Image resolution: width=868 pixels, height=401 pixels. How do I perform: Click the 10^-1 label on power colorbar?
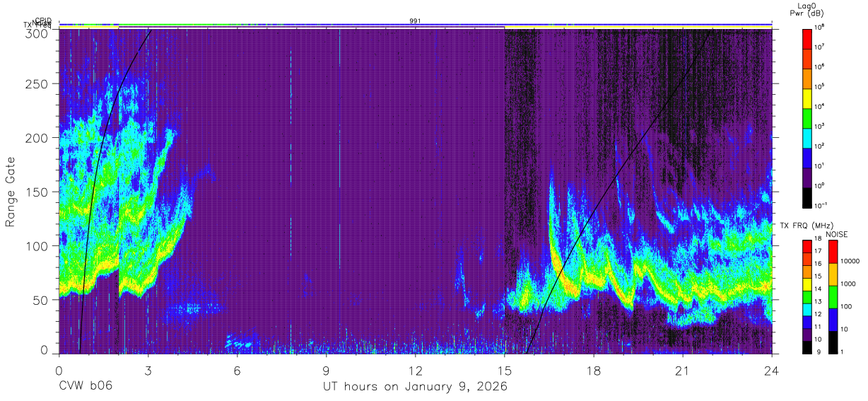pyautogui.click(x=820, y=205)
